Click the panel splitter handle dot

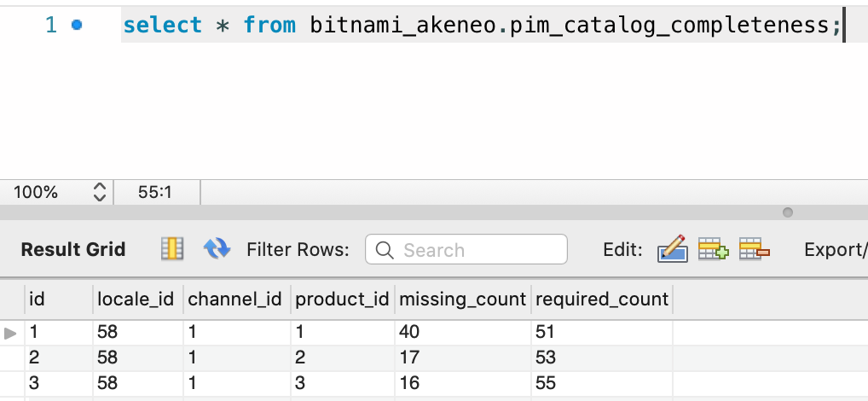click(x=788, y=212)
